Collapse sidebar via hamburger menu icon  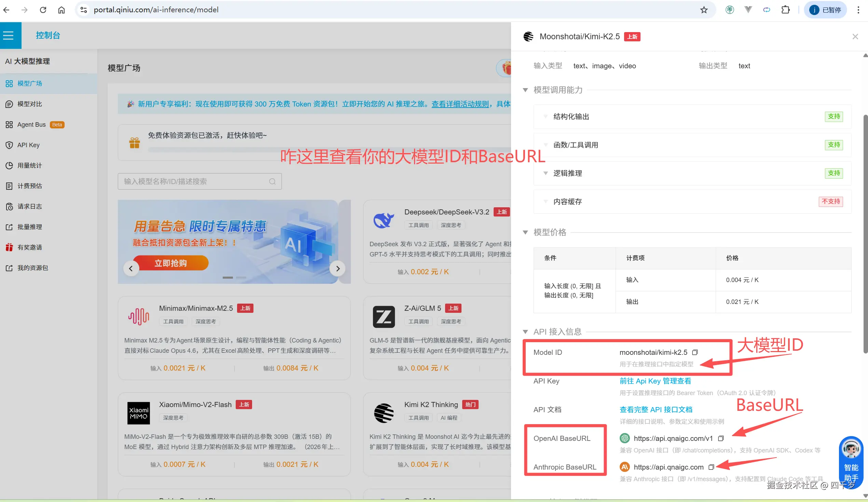[8, 35]
